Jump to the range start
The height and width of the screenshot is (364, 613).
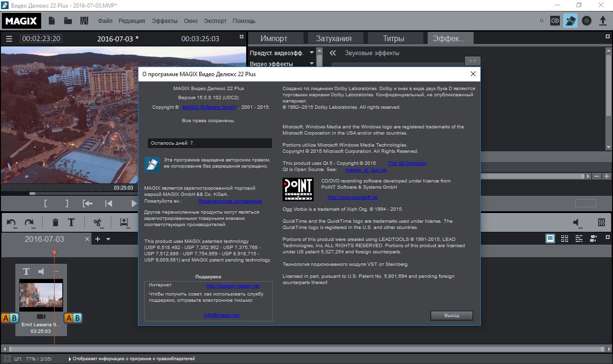click(87, 203)
